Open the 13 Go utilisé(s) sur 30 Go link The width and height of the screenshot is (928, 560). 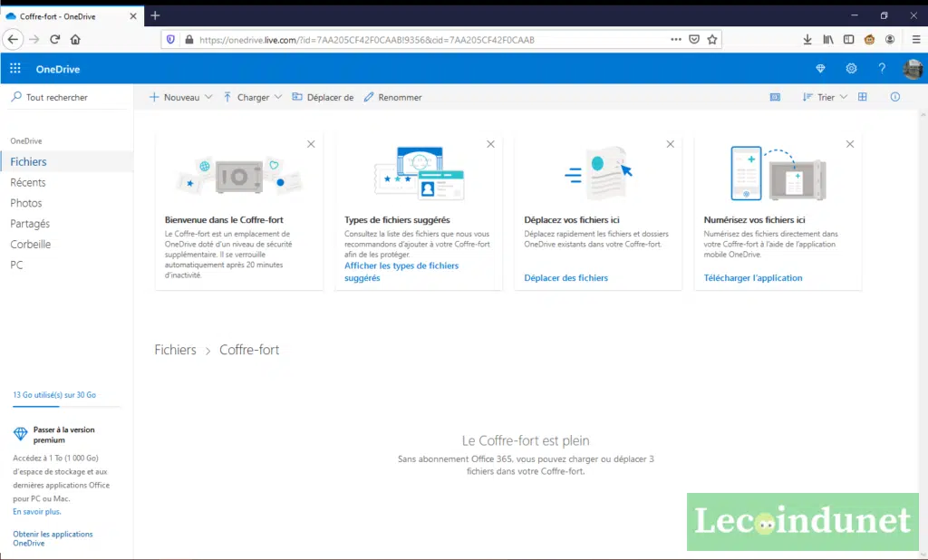tap(54, 395)
